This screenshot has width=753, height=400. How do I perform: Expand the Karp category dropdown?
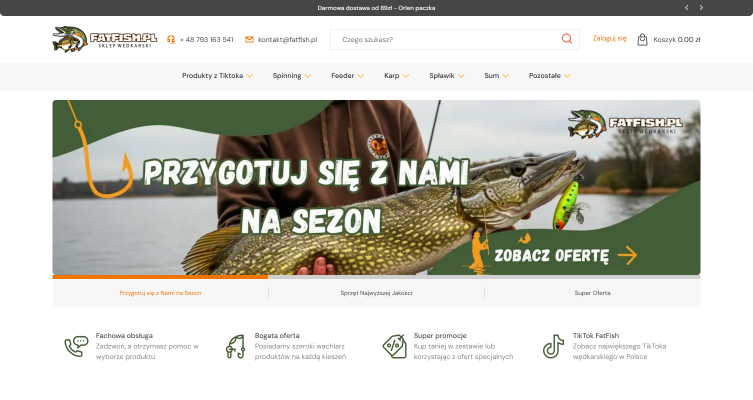tap(396, 75)
